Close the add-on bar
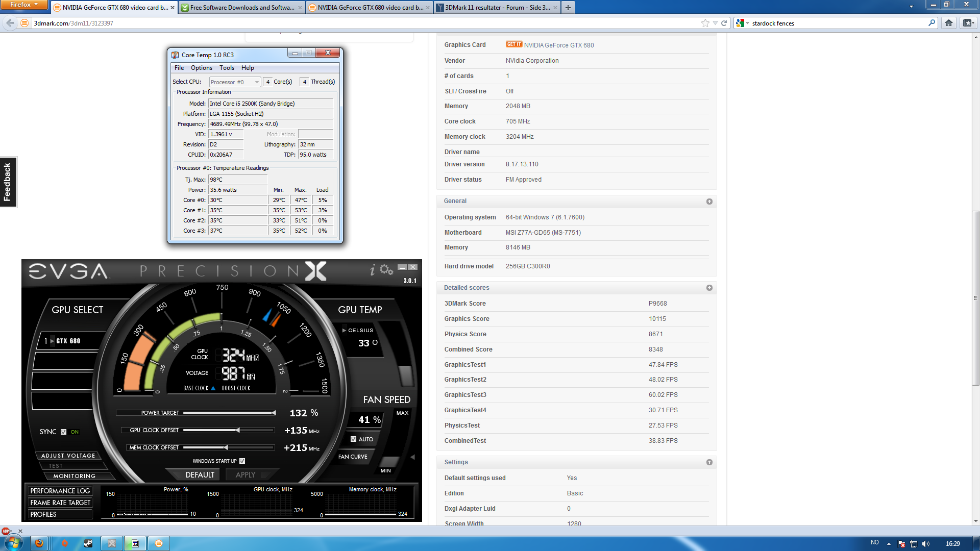This screenshot has height=551, width=980. 20,531
